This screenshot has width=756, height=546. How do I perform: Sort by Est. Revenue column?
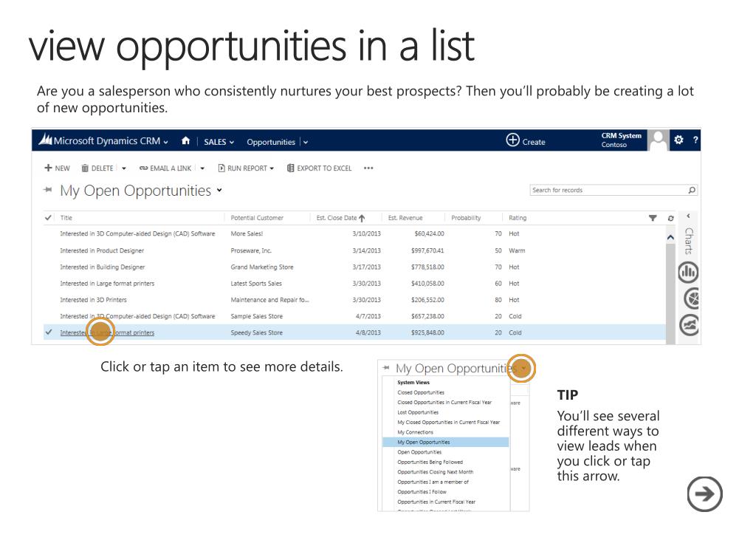pyautogui.click(x=405, y=218)
